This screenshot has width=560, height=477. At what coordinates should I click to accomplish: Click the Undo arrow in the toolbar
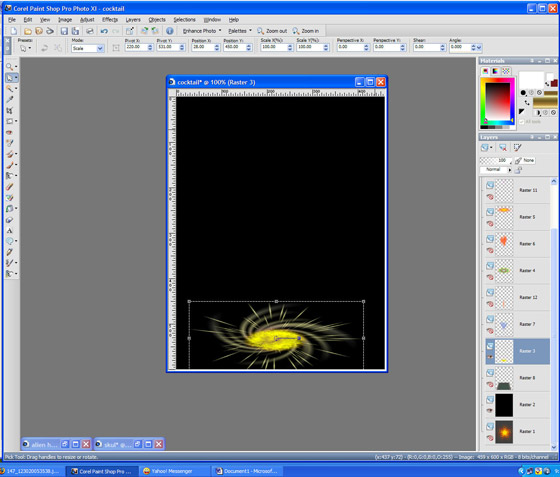[x=104, y=31]
